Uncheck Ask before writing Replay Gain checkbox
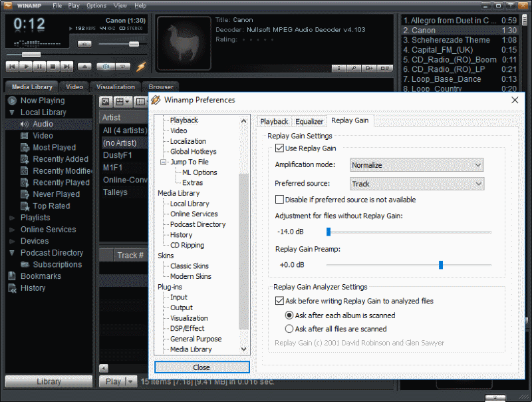This screenshot has width=532, height=402. pos(279,300)
